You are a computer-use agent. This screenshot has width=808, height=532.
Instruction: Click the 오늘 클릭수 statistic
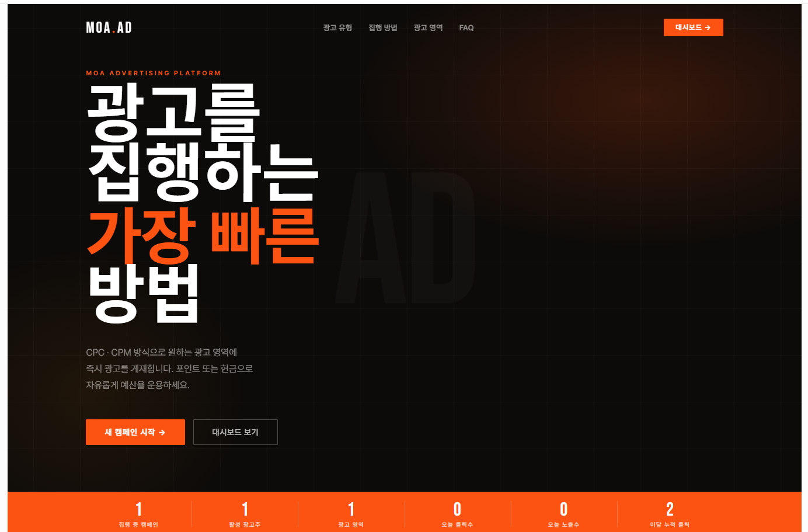tap(457, 514)
